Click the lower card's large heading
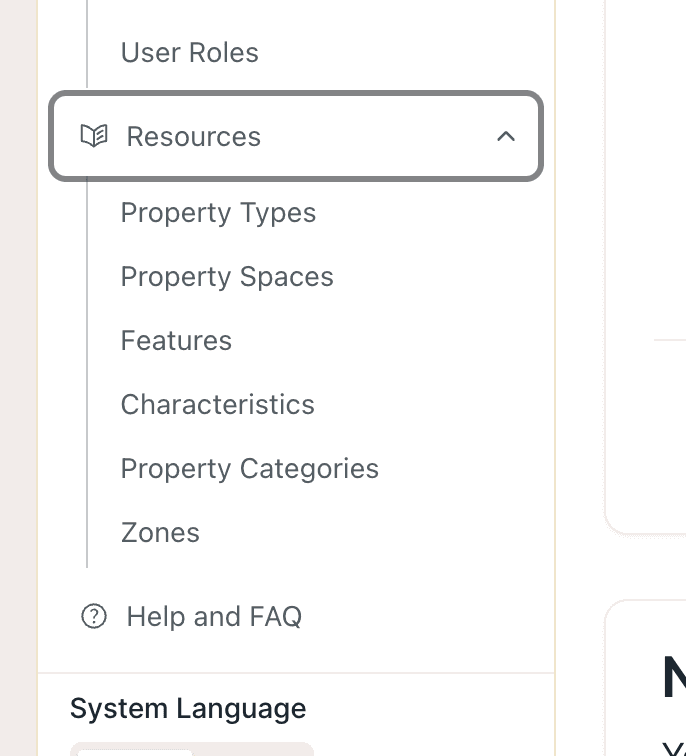Screen dimensions: 686x756 [x=673, y=679]
